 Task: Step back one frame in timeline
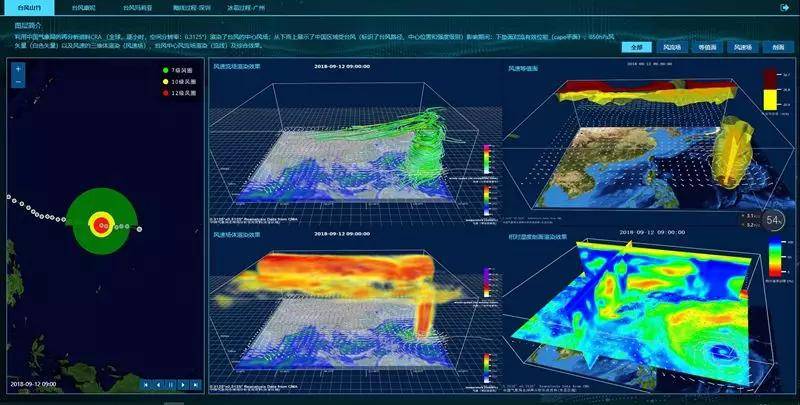158,384
